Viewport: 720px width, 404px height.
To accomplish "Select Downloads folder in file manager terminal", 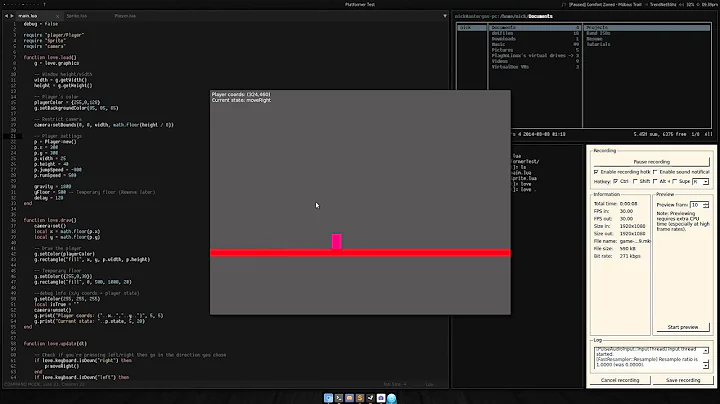I will (534, 39).
